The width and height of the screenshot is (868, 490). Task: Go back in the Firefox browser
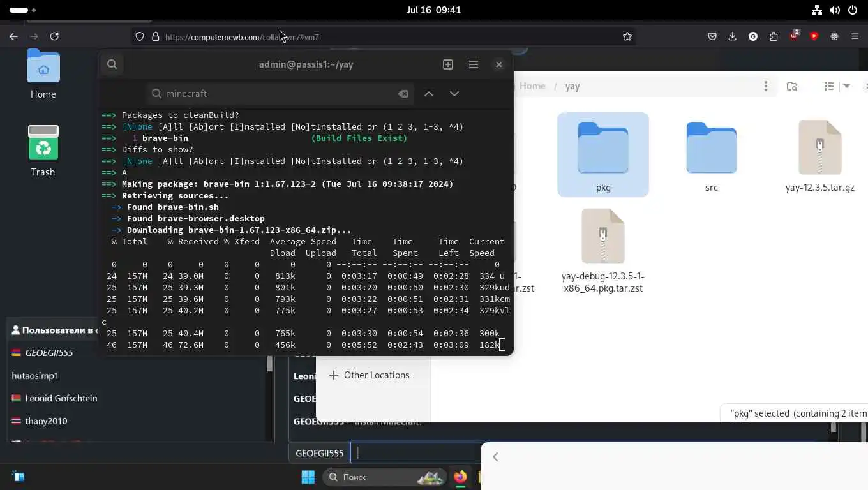(13, 36)
